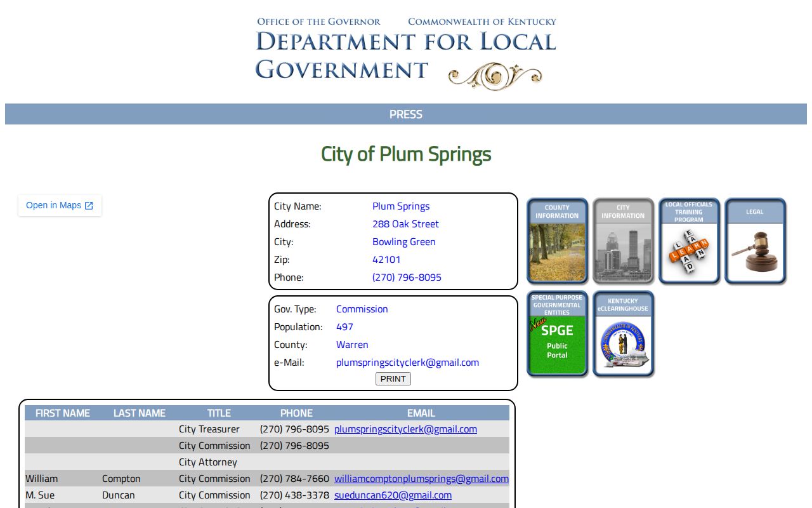Click the address 288 Oak Street
The image size is (812, 508).
[x=405, y=224]
